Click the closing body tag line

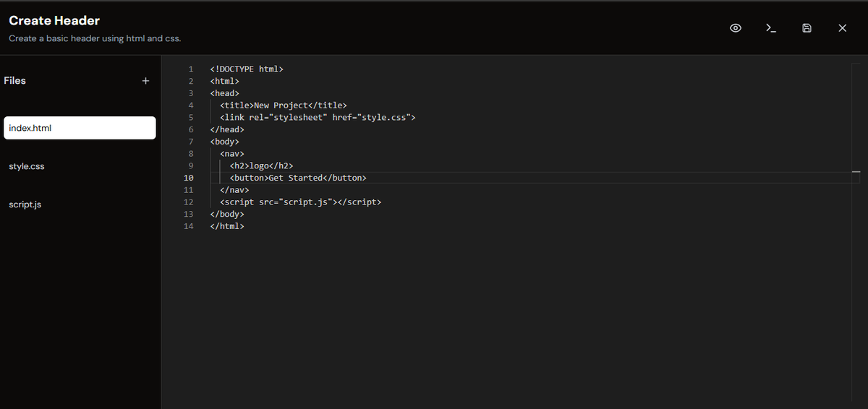pyautogui.click(x=227, y=214)
